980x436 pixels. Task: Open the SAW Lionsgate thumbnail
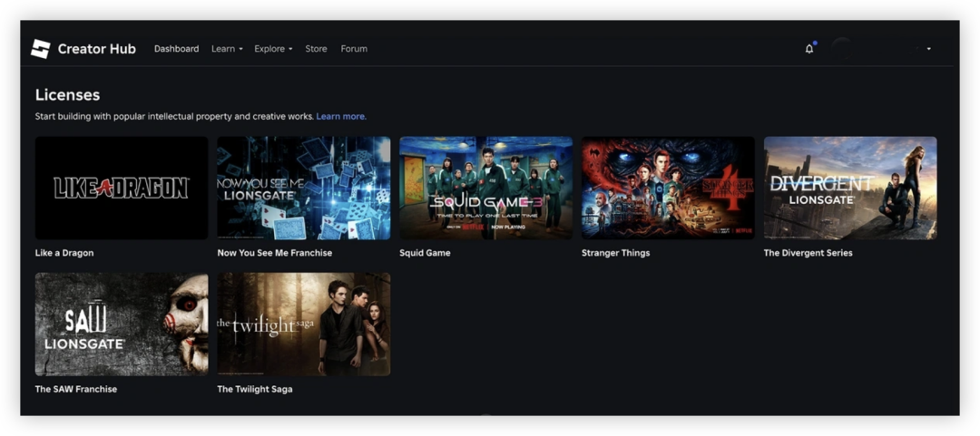click(122, 325)
